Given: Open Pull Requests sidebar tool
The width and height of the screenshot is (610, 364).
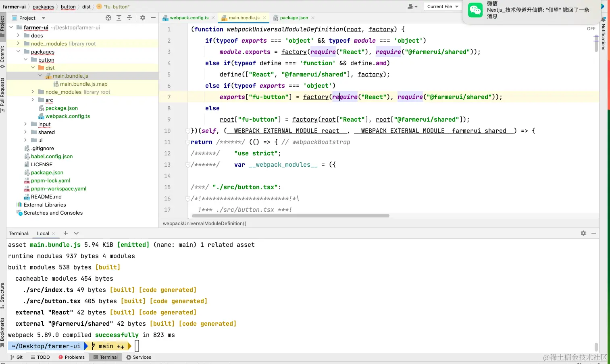Looking at the screenshot, I should tap(2, 95).
